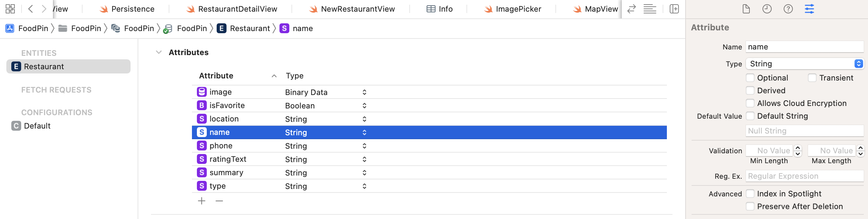The image size is (868, 219).
Task: Collapse the Attributes section disclosure
Action: [x=159, y=52]
